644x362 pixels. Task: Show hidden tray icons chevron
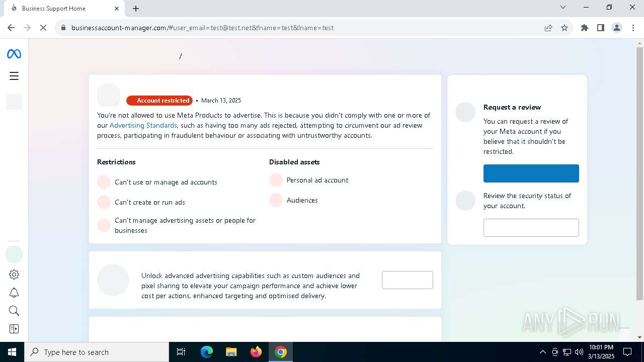point(542,352)
